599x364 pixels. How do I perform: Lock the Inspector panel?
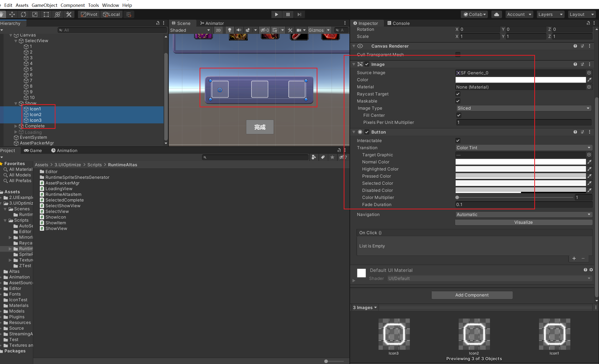(x=588, y=23)
